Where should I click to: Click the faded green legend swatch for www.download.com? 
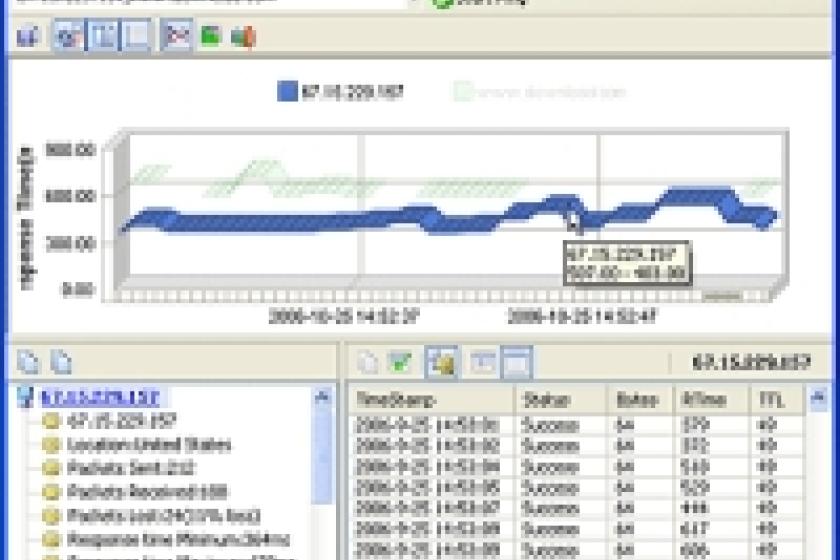463,92
